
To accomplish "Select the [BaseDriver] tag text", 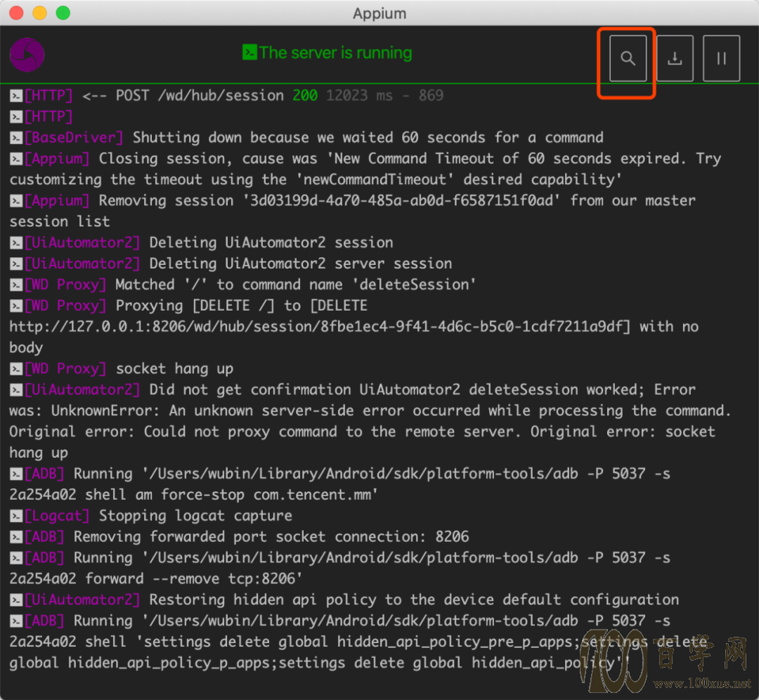I will click(x=74, y=138).
